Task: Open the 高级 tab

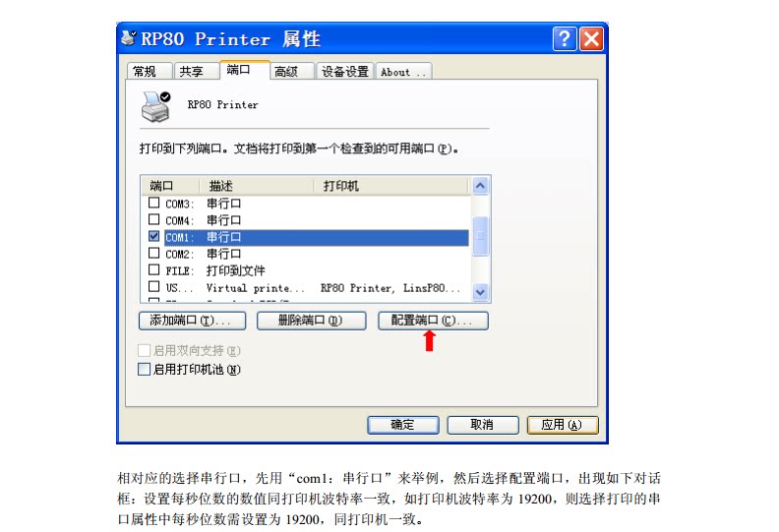Action: click(291, 71)
